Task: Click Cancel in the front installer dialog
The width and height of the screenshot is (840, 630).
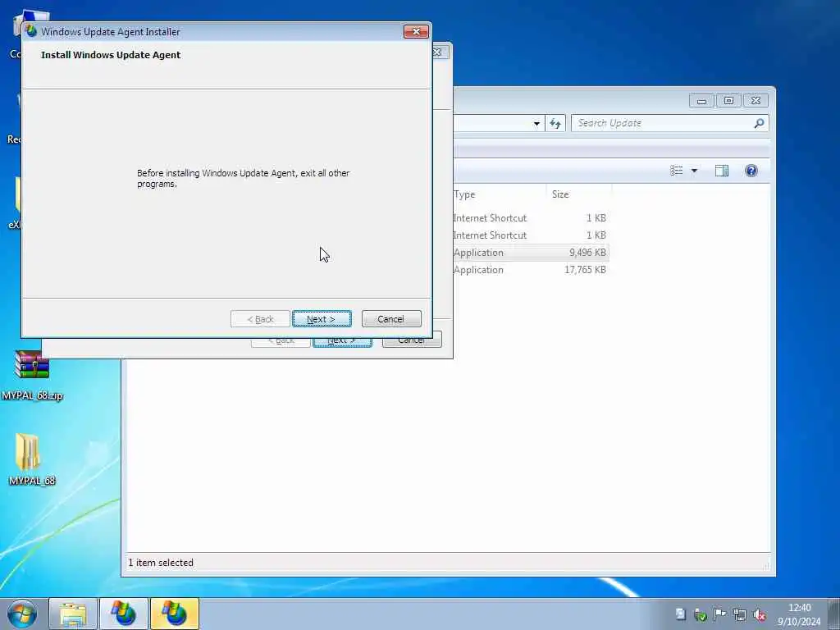Action: click(391, 319)
